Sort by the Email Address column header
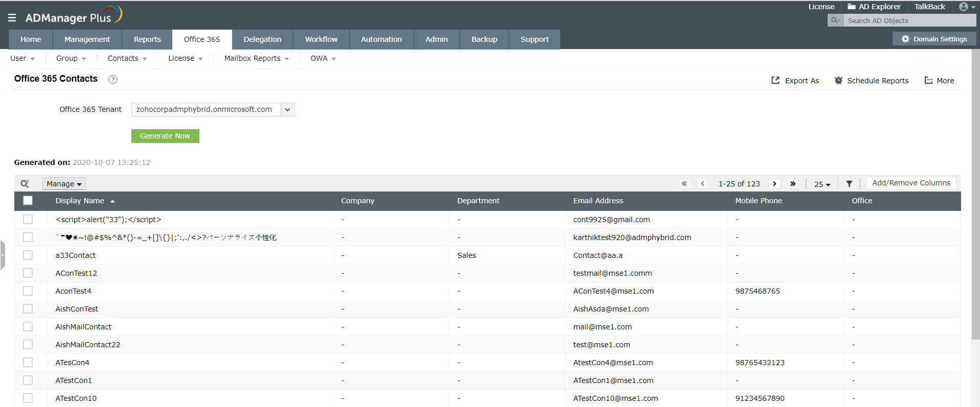Viewport: 980px width, 407px height. pyautogui.click(x=598, y=201)
